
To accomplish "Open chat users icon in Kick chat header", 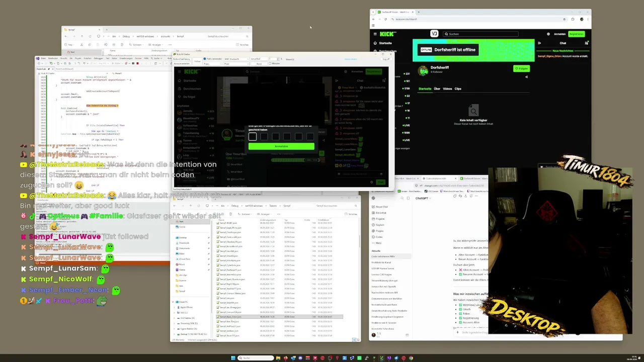I will (x=586, y=43).
